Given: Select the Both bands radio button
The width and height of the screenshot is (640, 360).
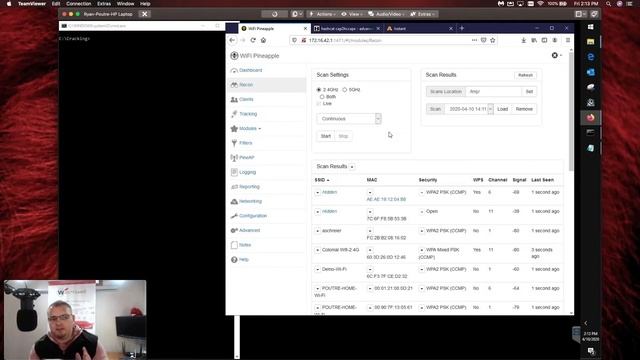Looking at the screenshot, I should (322, 97).
